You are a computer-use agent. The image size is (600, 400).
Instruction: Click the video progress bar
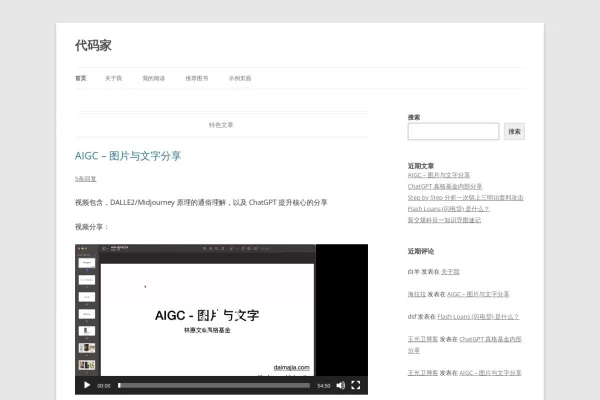[214, 385]
